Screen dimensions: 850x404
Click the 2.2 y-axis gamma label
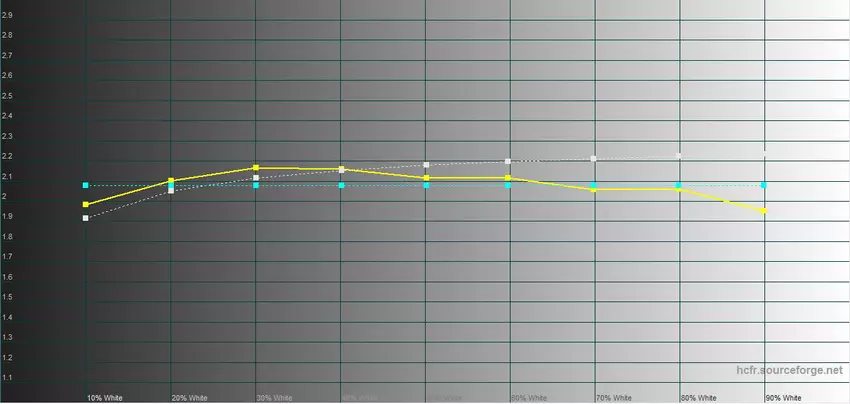8,156
